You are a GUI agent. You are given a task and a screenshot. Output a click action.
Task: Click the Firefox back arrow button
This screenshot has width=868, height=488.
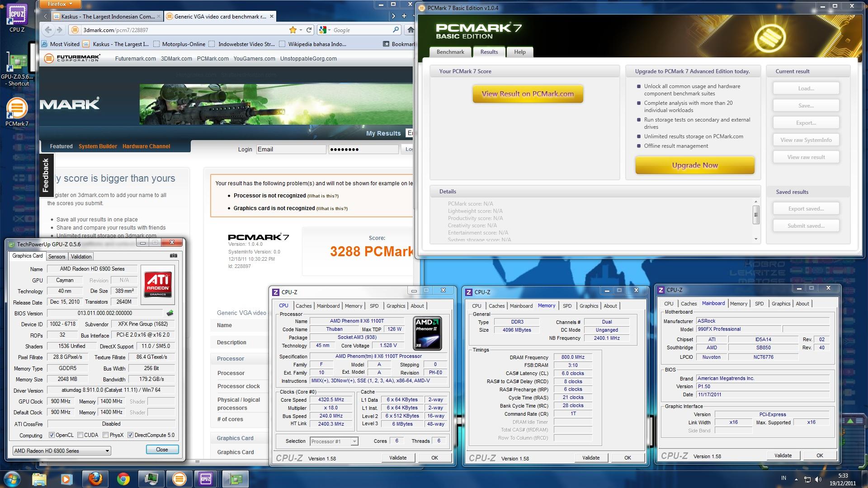pos(48,30)
